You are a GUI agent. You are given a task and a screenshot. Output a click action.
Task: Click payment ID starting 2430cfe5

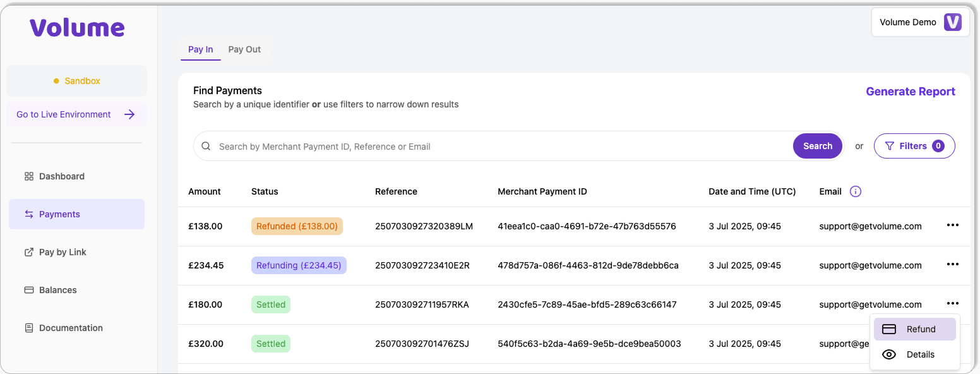point(587,305)
